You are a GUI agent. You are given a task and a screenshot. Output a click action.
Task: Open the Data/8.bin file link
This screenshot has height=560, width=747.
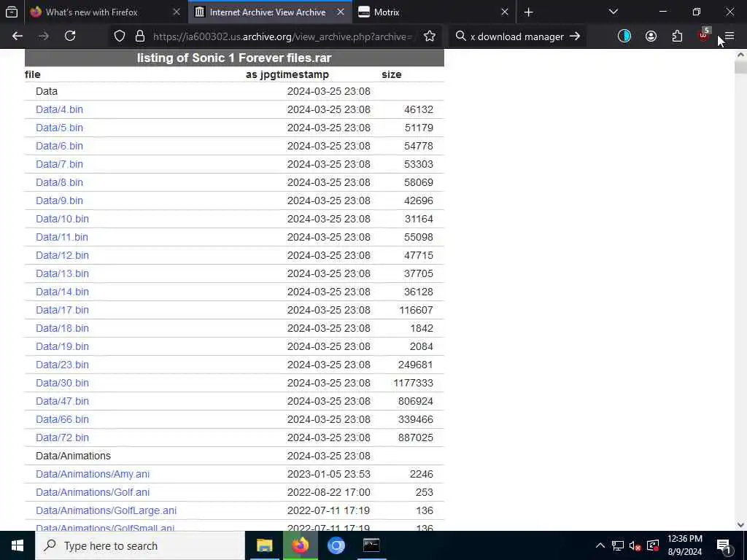(x=60, y=182)
